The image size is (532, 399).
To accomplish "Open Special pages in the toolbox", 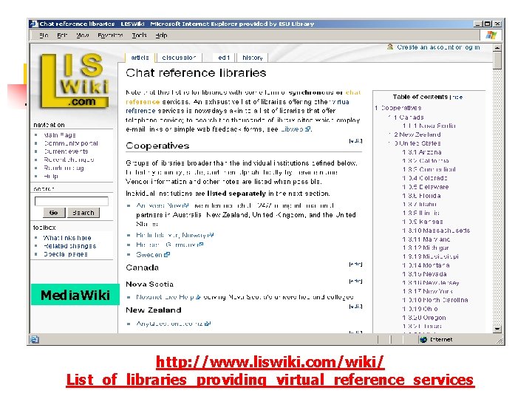I will pos(66,253).
